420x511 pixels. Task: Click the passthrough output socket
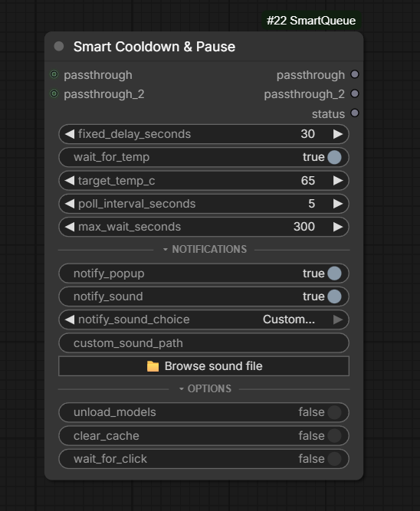click(x=354, y=74)
